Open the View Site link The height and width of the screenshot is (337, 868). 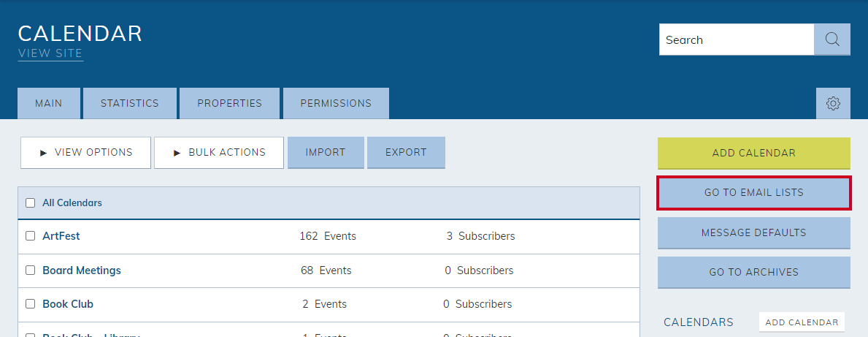pyautogui.click(x=50, y=54)
